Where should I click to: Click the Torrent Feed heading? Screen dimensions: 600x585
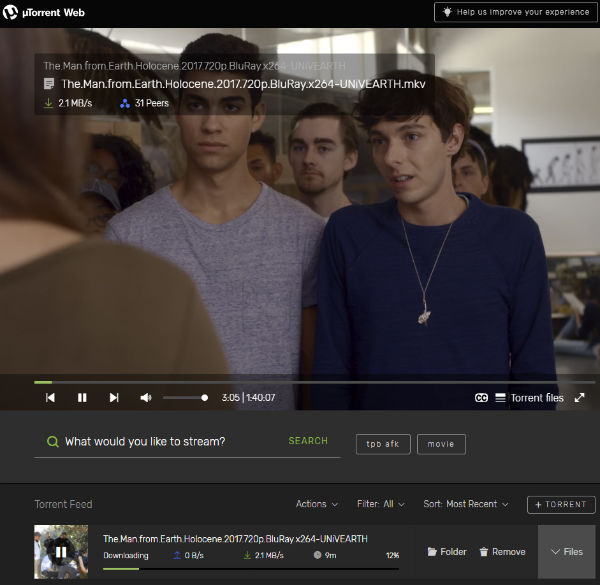[x=63, y=504]
